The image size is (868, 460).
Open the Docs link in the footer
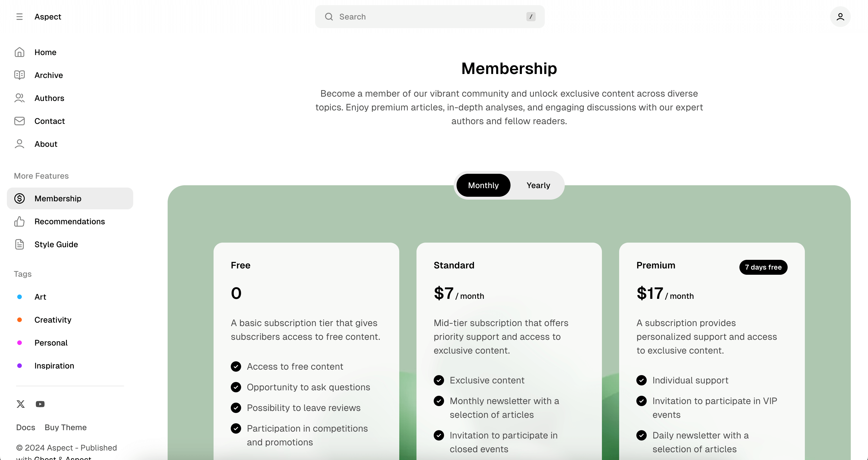click(25, 427)
